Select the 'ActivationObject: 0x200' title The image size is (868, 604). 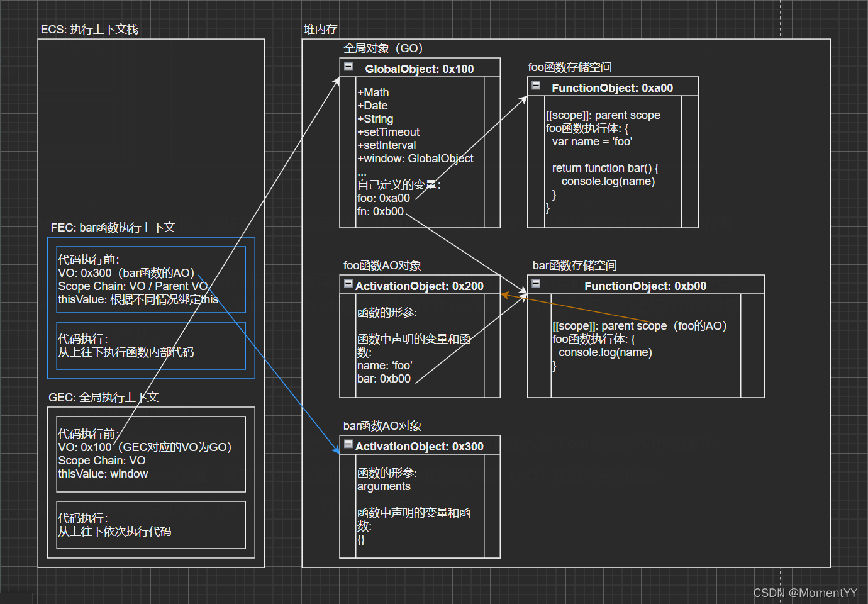[420, 286]
